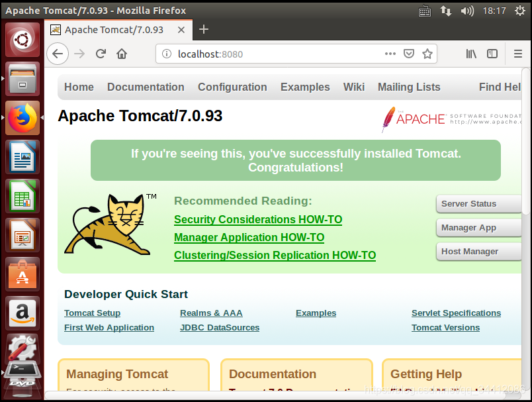Reload the current Tomcat page
Image resolution: width=532 pixels, height=402 pixels.
[x=101, y=54]
